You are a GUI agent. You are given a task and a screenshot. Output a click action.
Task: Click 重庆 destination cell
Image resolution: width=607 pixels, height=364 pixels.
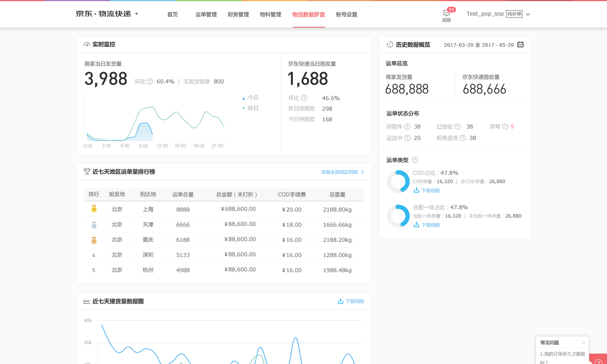tap(148, 240)
